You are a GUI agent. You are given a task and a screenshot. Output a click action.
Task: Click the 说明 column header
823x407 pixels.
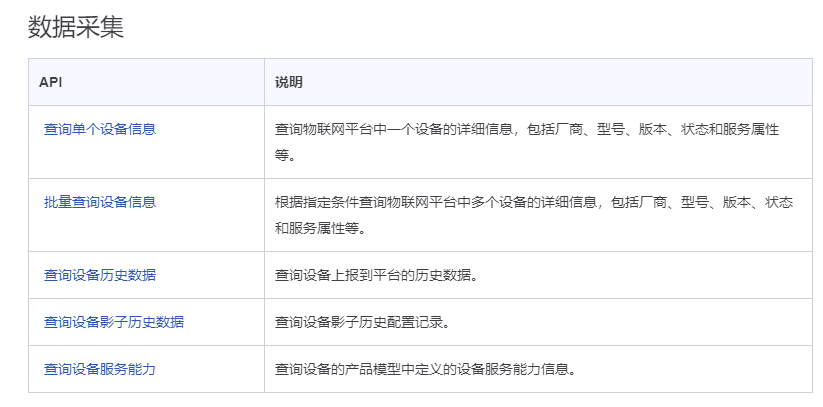click(289, 82)
